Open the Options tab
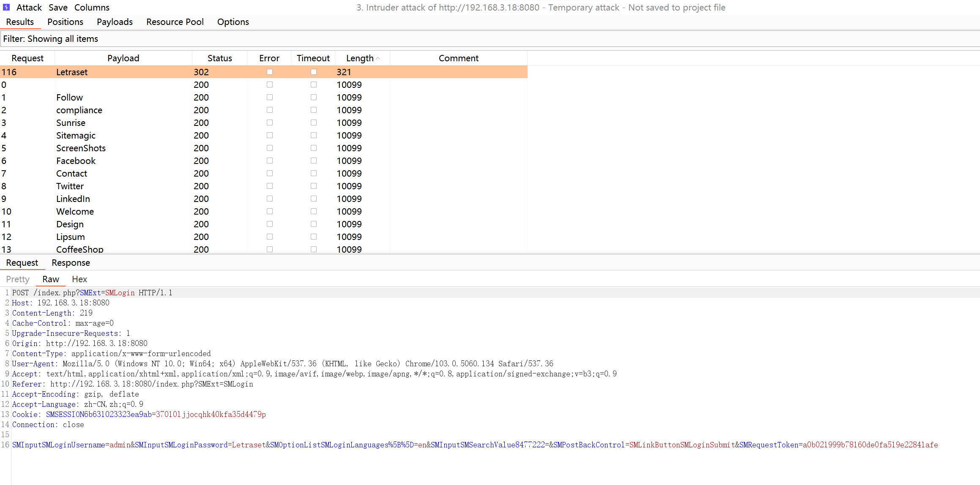 (x=233, y=22)
